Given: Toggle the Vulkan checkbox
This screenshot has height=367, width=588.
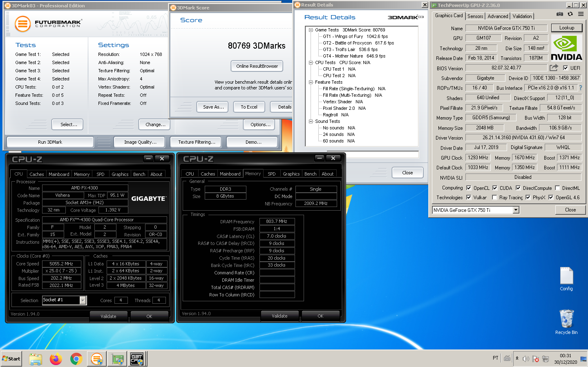Looking at the screenshot, I should pyautogui.click(x=468, y=197).
